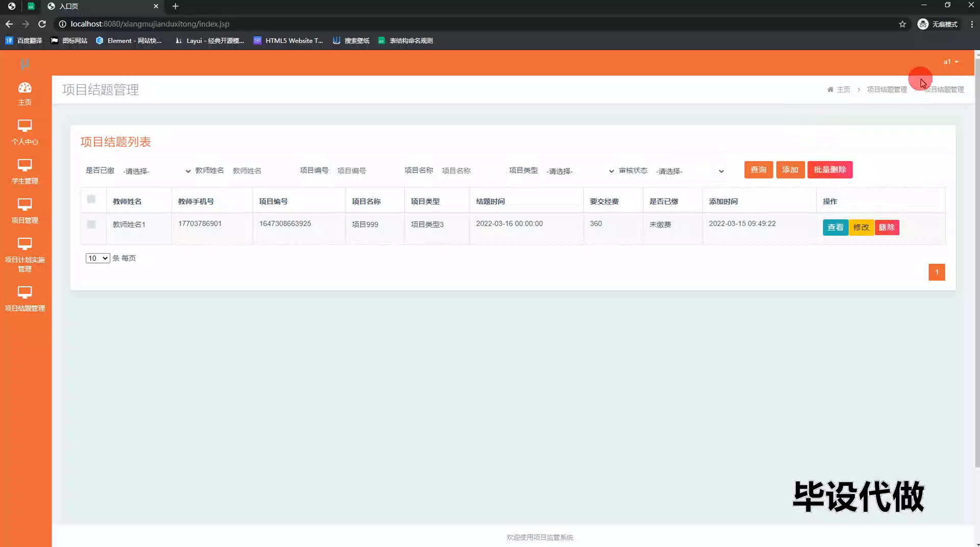The image size is (980, 547).
Task: Expand the 项目类型 filter dropdown
Action: coord(579,171)
